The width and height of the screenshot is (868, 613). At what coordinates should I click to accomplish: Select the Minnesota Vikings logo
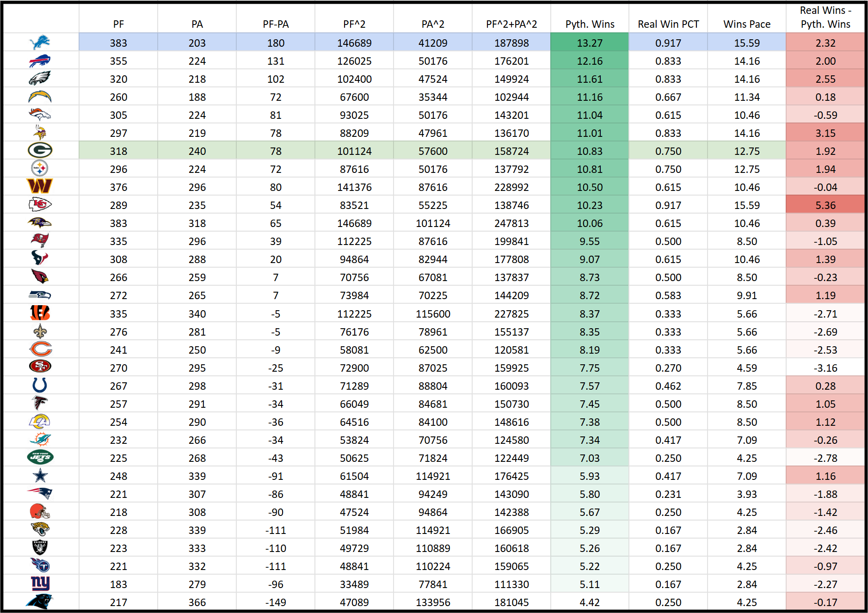click(x=40, y=133)
